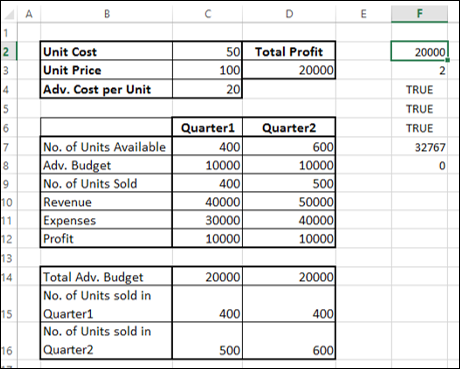This screenshot has height=369, width=460.
Task: Select row header 2
Action: click(9, 51)
